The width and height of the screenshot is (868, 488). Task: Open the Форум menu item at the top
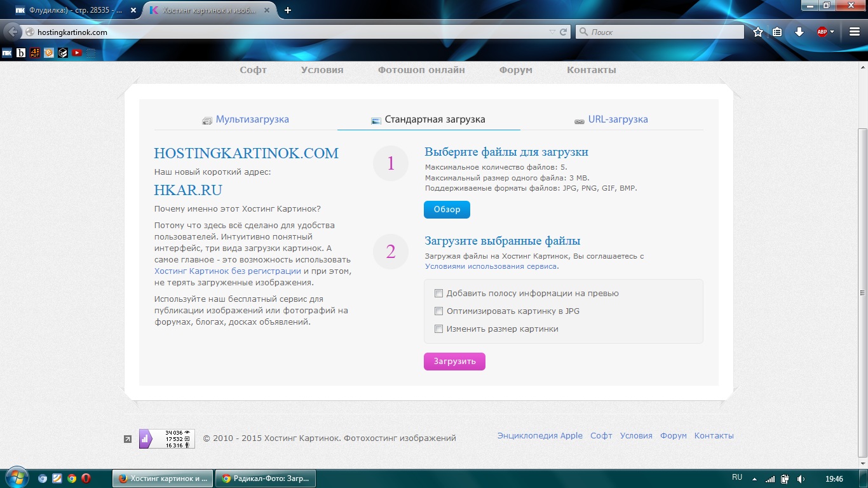point(516,70)
